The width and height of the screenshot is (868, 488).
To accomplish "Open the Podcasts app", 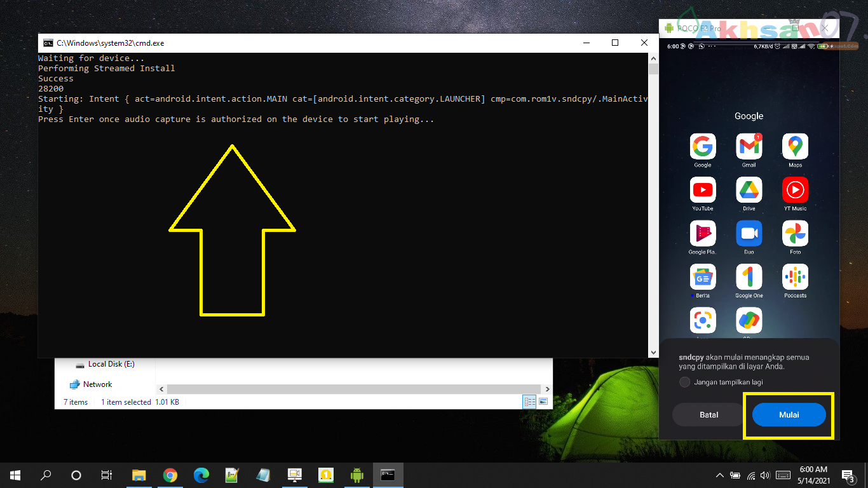I will [x=796, y=277].
